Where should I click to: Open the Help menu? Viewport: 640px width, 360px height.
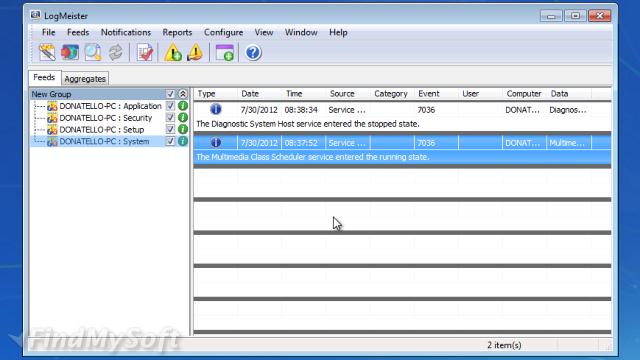tap(338, 32)
